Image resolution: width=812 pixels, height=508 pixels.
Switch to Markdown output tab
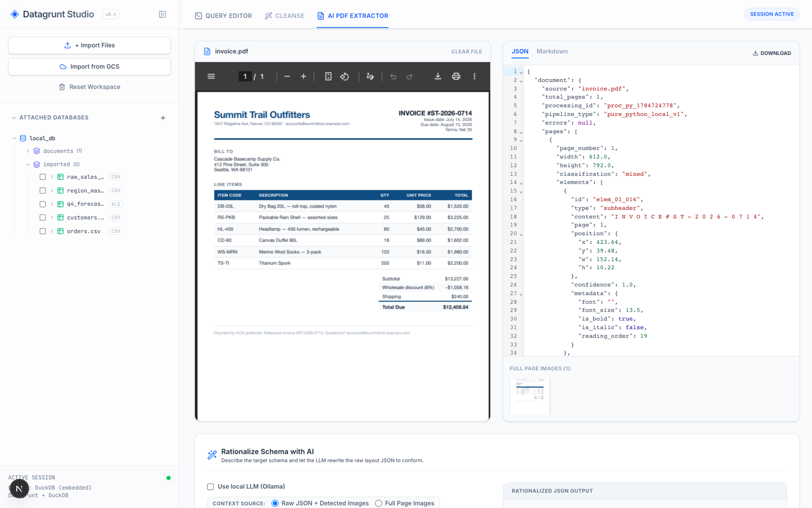(x=552, y=51)
